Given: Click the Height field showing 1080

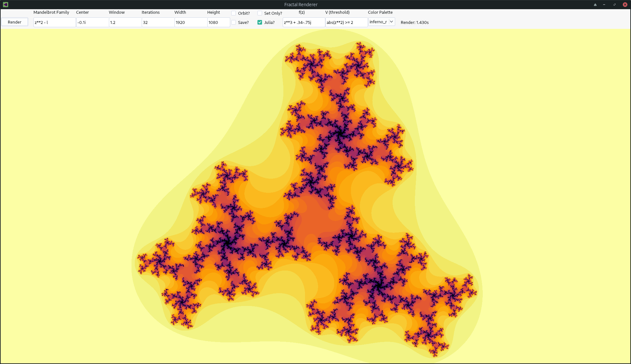Looking at the screenshot, I should [218, 22].
